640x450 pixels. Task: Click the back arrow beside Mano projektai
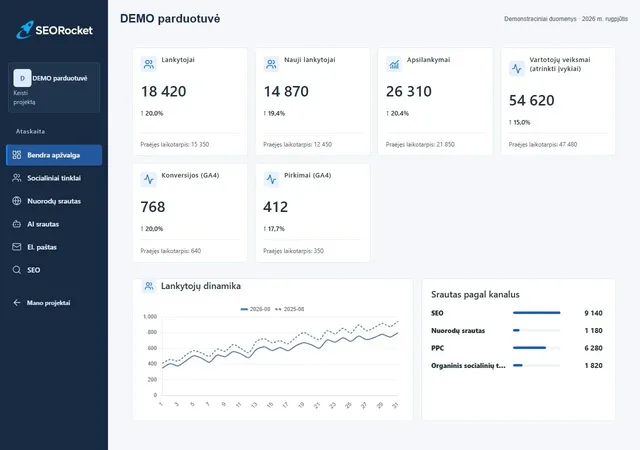coord(17,303)
